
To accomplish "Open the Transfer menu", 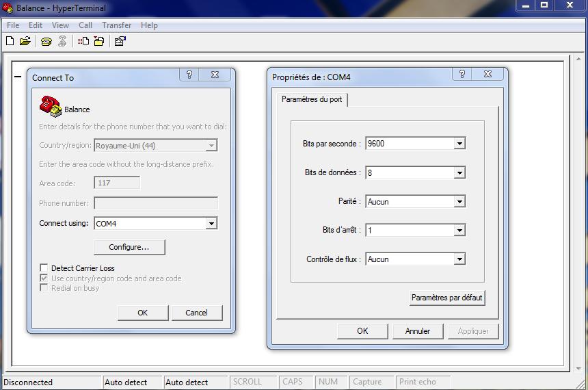I will point(116,25).
